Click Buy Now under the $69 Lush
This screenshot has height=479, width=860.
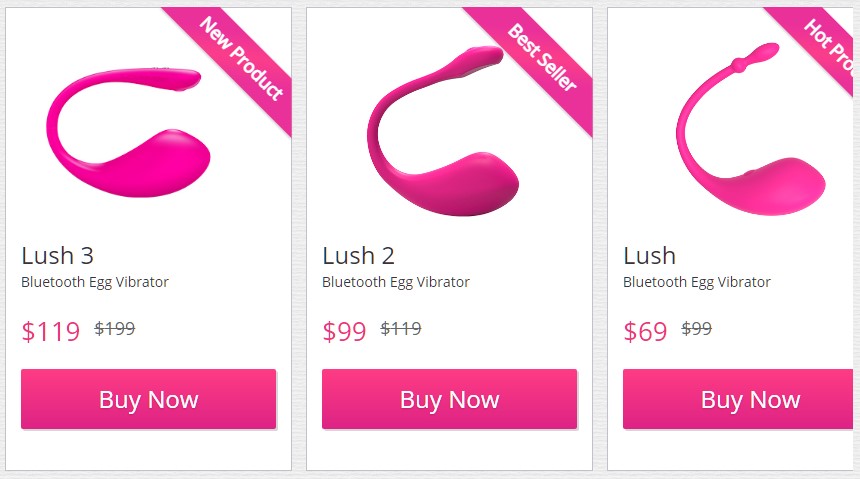tap(738, 399)
